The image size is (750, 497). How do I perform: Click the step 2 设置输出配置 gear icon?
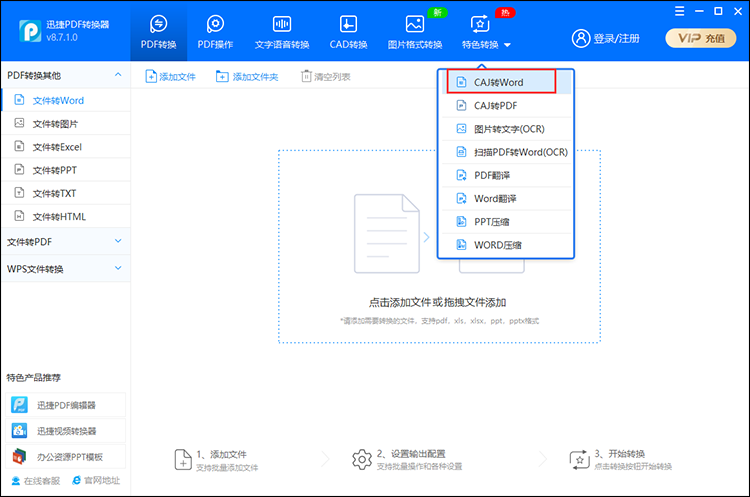[362, 460]
